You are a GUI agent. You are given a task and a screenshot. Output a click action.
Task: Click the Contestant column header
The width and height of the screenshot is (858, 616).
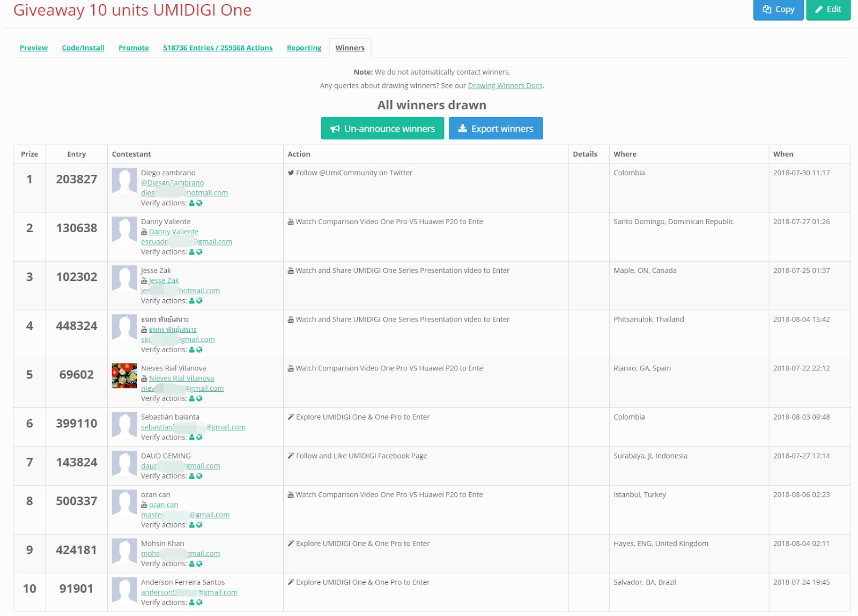pos(131,154)
